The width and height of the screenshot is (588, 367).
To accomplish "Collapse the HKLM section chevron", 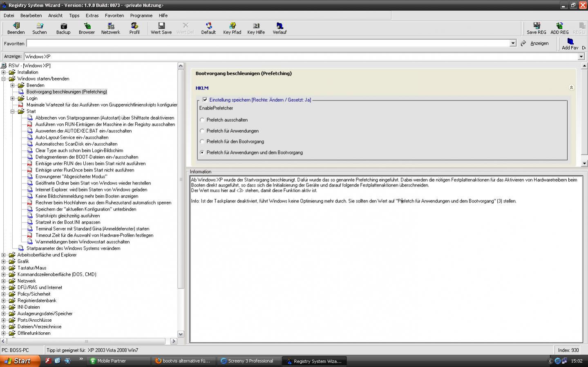I will click(571, 87).
